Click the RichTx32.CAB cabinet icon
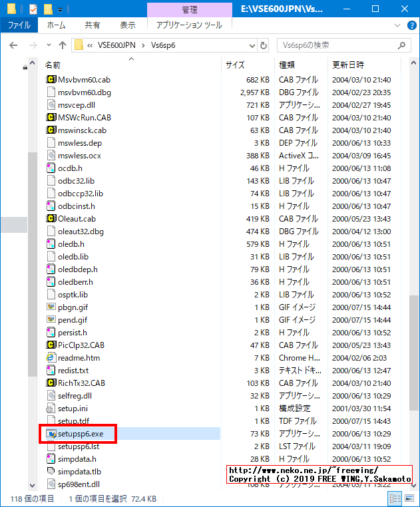This screenshot has height=507, width=420. click(51, 383)
